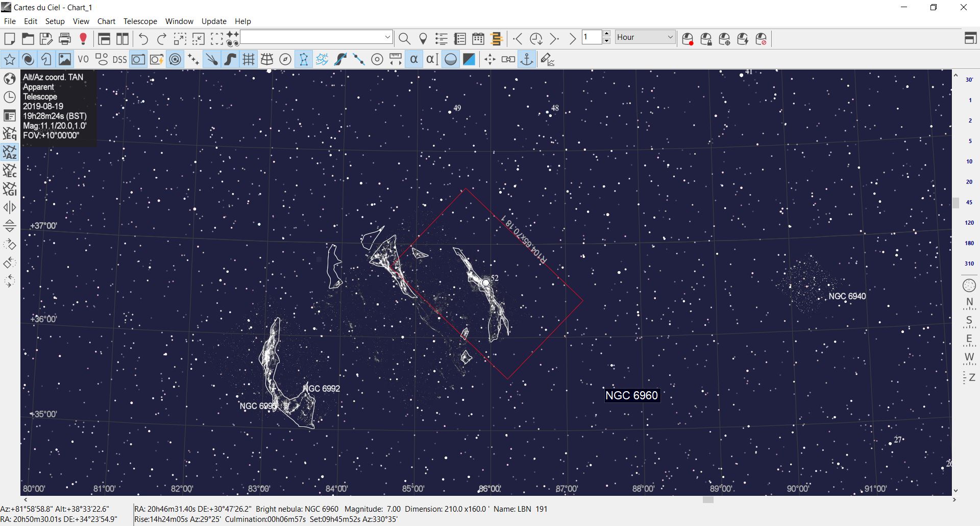Decrease the time step value
The image size is (980, 526).
tap(606, 41)
